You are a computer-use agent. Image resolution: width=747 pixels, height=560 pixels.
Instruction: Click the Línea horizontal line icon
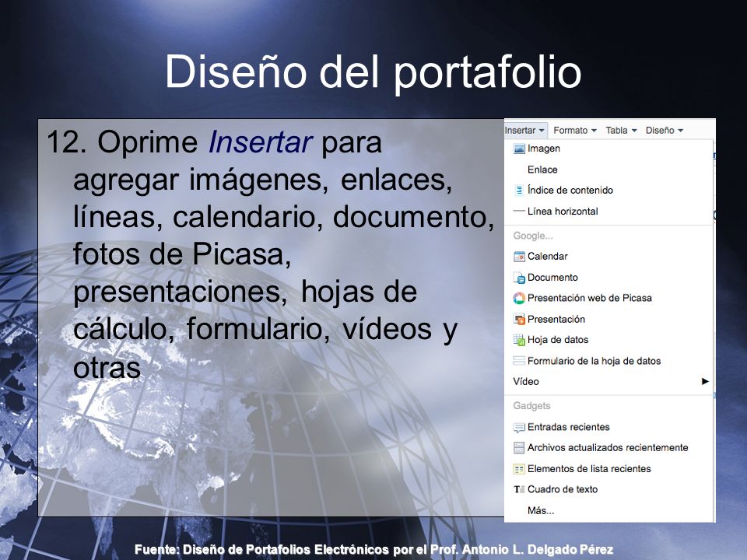[519, 211]
